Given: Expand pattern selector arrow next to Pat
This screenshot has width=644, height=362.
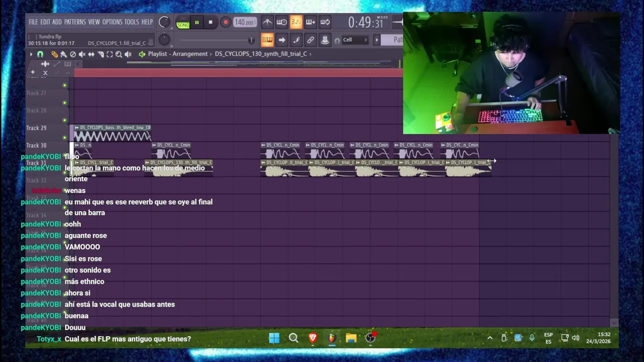Looking at the screenshot, I should point(377,40).
